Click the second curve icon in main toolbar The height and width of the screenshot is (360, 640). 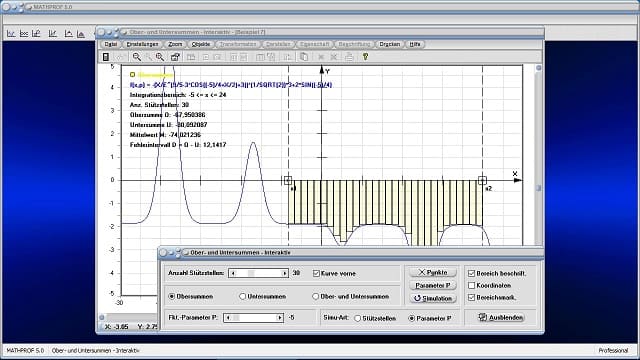(x=24, y=34)
